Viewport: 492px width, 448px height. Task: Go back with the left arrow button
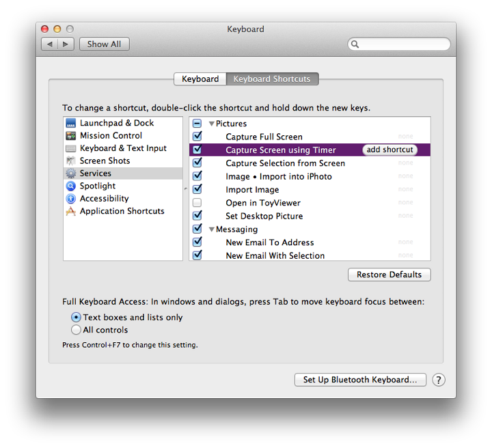(50, 44)
